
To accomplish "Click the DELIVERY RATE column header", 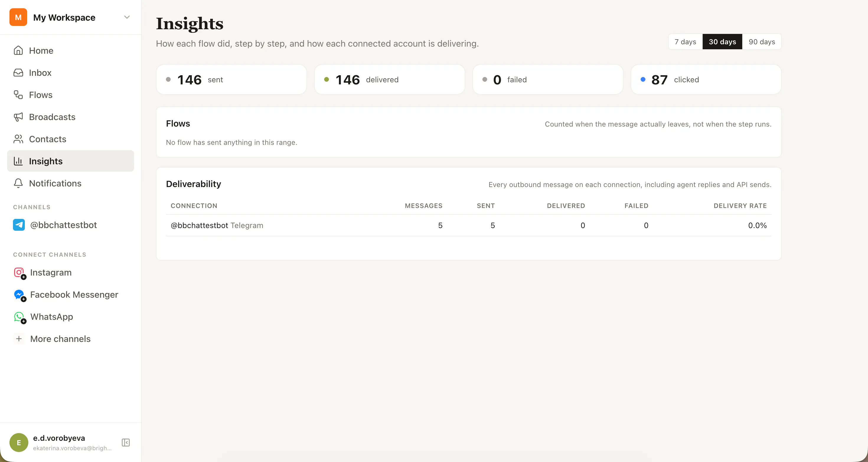I will pos(740,206).
